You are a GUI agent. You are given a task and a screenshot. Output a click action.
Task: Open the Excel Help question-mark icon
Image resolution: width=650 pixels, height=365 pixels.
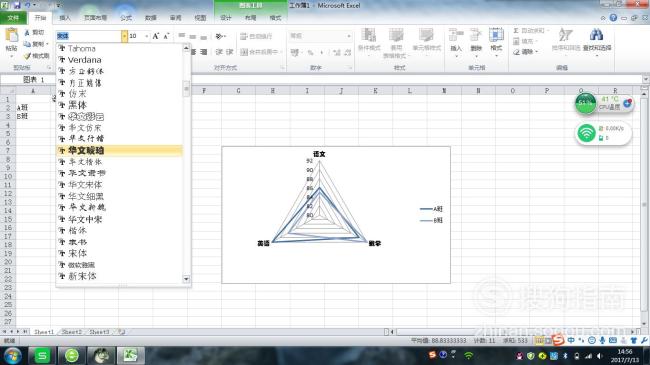tap(613, 18)
